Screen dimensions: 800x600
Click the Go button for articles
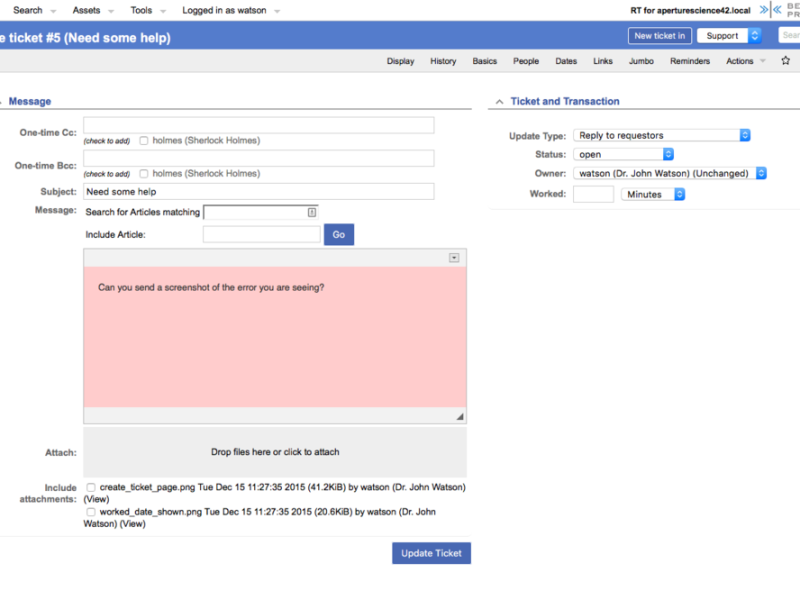tap(339, 235)
